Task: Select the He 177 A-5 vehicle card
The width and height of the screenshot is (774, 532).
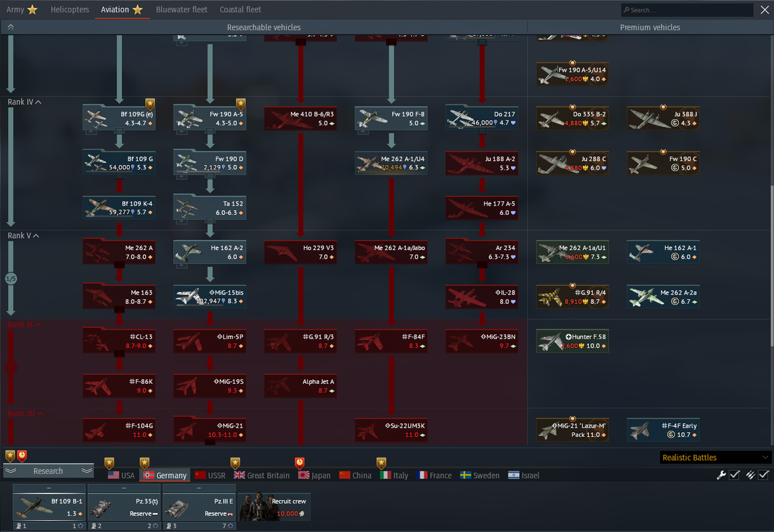Action: (x=482, y=207)
